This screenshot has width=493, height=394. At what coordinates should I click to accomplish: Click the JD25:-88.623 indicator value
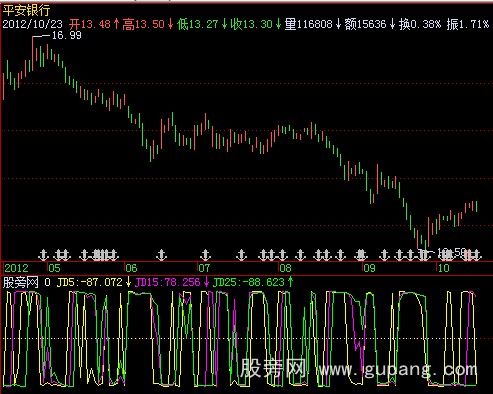point(249,282)
